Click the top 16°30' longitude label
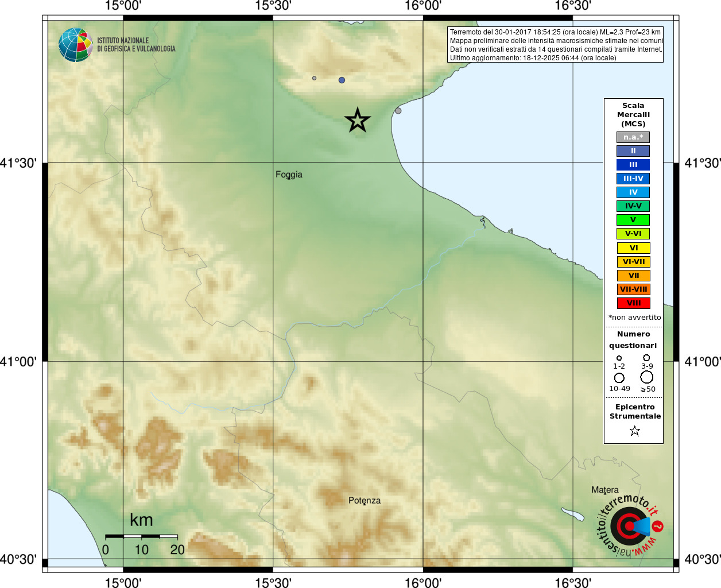This screenshot has width=721, height=588. point(573,6)
